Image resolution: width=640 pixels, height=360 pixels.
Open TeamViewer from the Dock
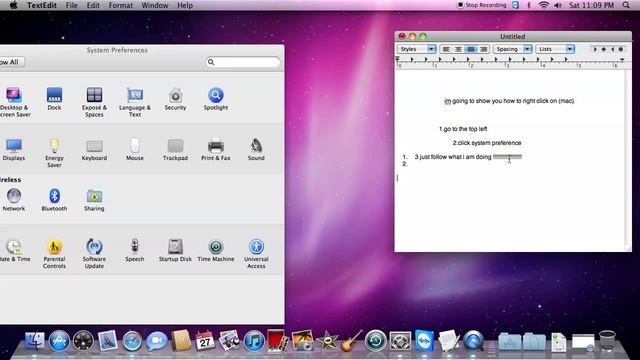point(424,340)
